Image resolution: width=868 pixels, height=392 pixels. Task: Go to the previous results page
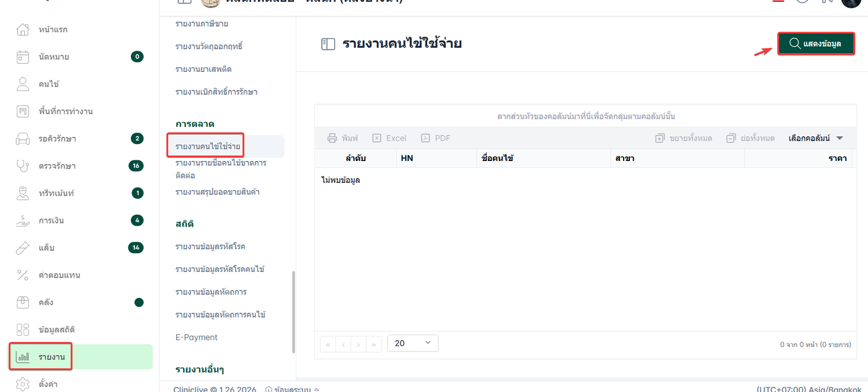pyautogui.click(x=343, y=344)
